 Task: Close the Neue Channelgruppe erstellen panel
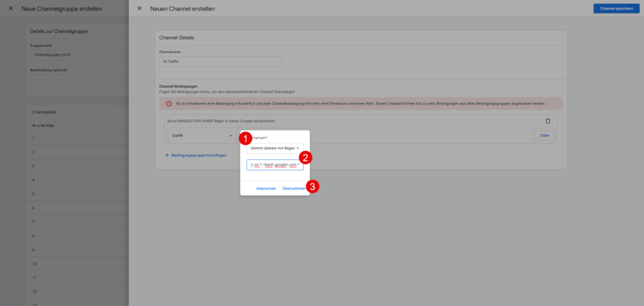[x=10, y=8]
